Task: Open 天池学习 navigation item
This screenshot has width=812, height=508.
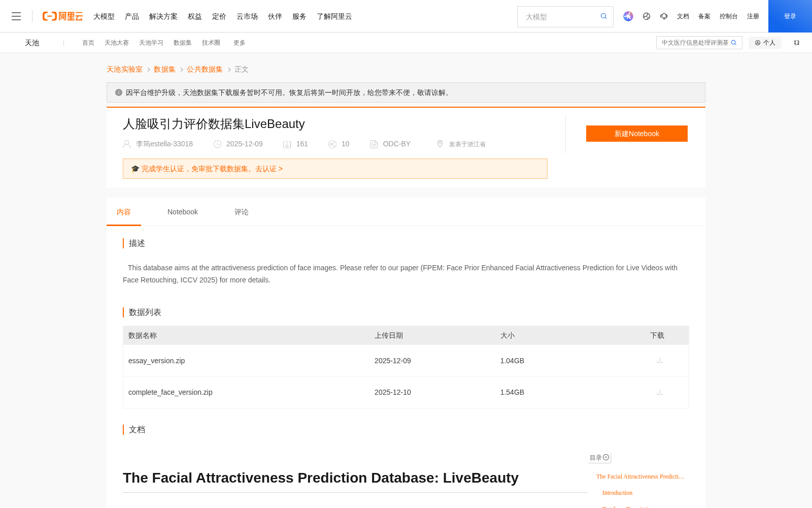Action: [x=151, y=43]
